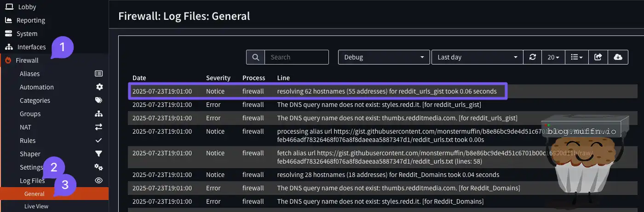The height and width of the screenshot is (212, 644).
Task: Click the Log Files eye icon
Action: point(98,181)
